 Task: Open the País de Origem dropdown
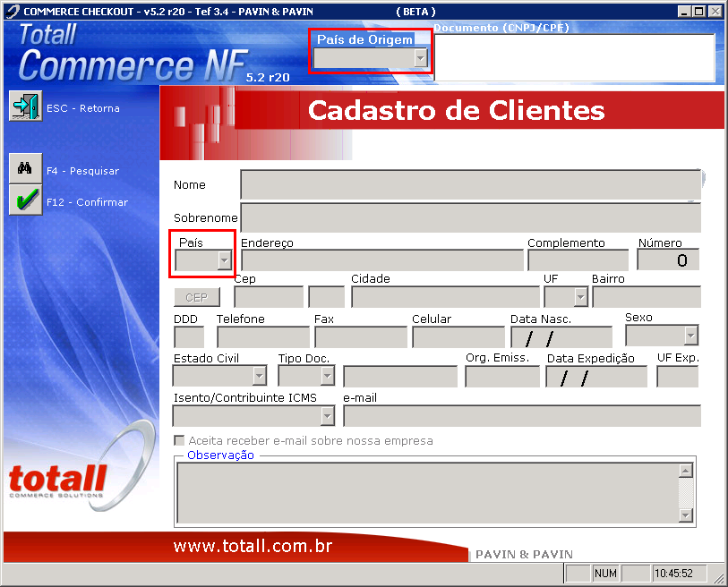coord(421,58)
